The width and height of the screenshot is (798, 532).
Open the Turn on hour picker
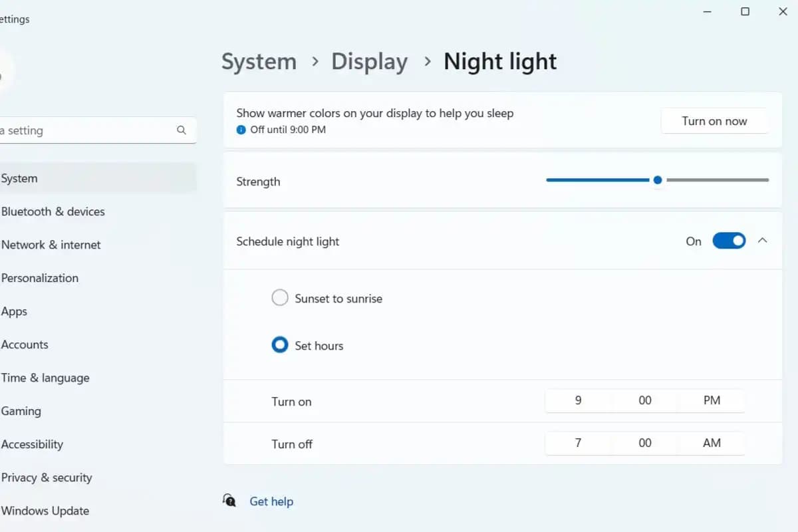tap(578, 400)
